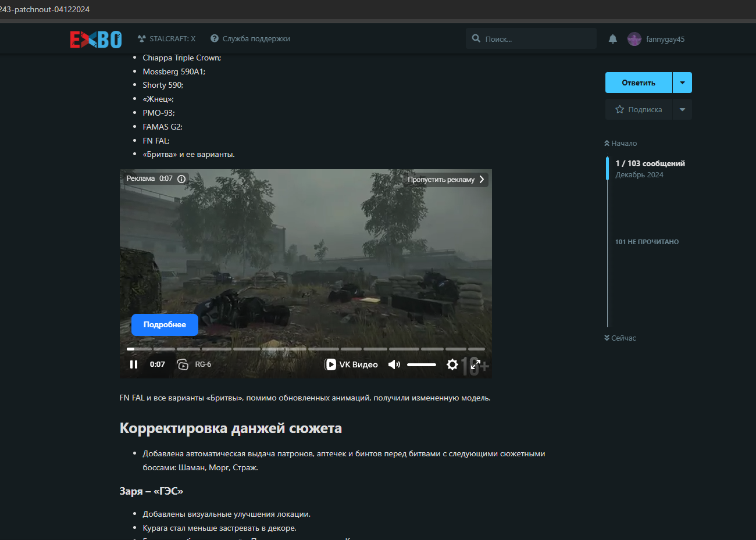
Task: Click the Добавлены визуальные улучшения локации line
Action: pyautogui.click(x=227, y=514)
